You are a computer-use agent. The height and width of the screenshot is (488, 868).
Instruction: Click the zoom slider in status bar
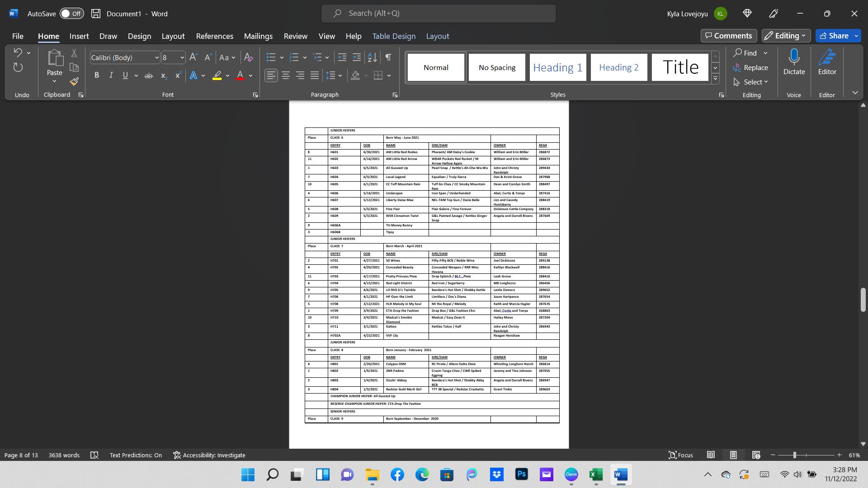pos(794,455)
